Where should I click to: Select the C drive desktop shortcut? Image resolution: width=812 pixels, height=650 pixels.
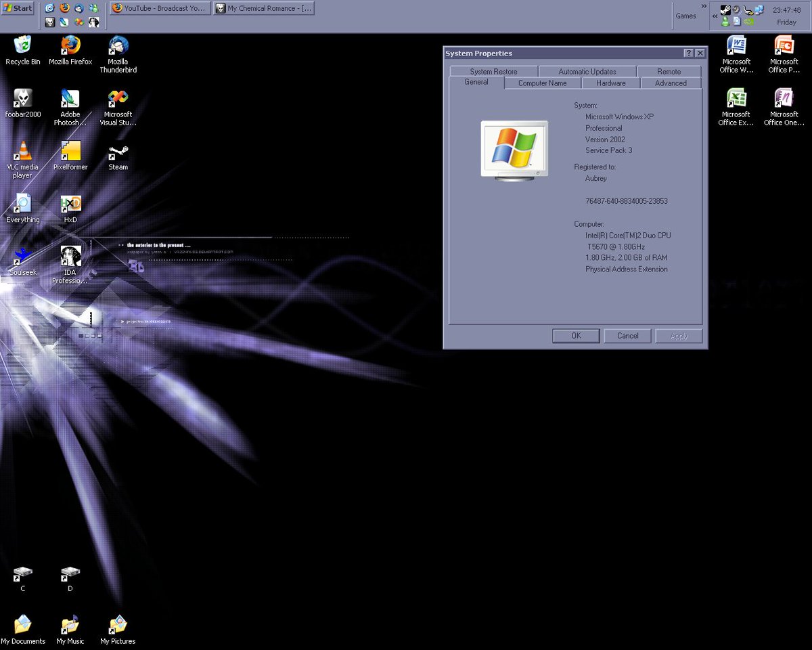click(x=23, y=580)
